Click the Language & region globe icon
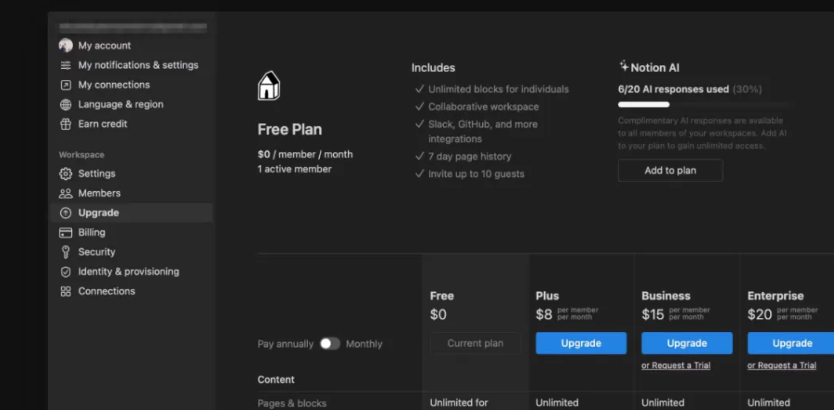This screenshot has width=834, height=410. [x=65, y=104]
